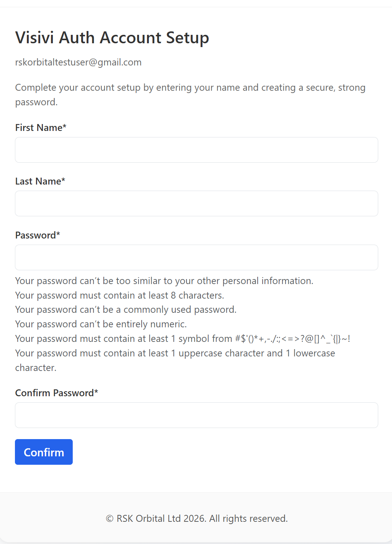Select the Password entry field

click(x=196, y=257)
